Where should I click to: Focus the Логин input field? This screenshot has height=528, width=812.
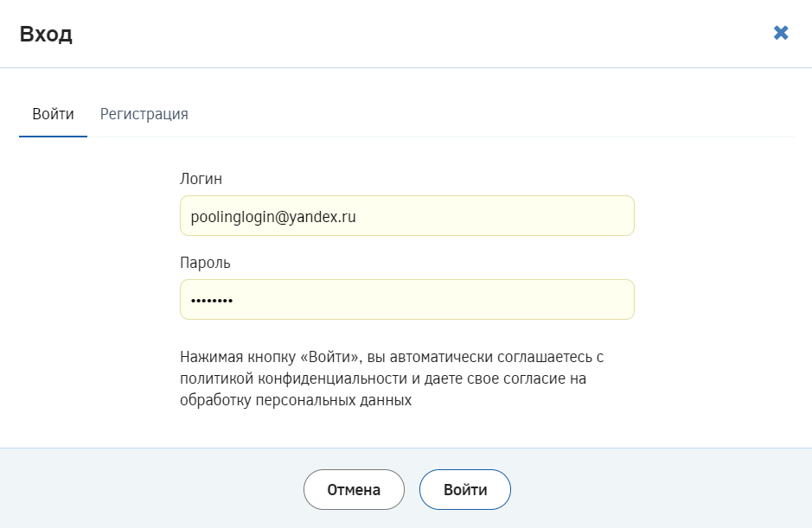coord(406,216)
